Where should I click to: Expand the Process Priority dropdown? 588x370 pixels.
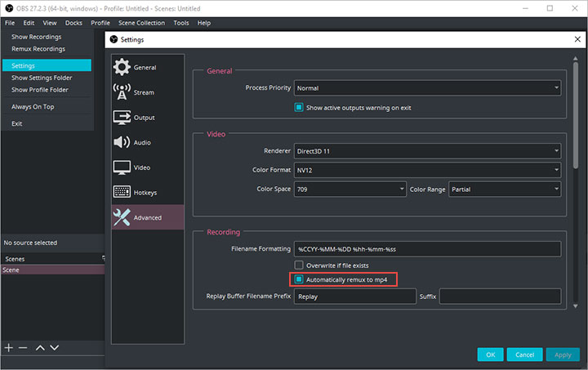[x=427, y=88]
